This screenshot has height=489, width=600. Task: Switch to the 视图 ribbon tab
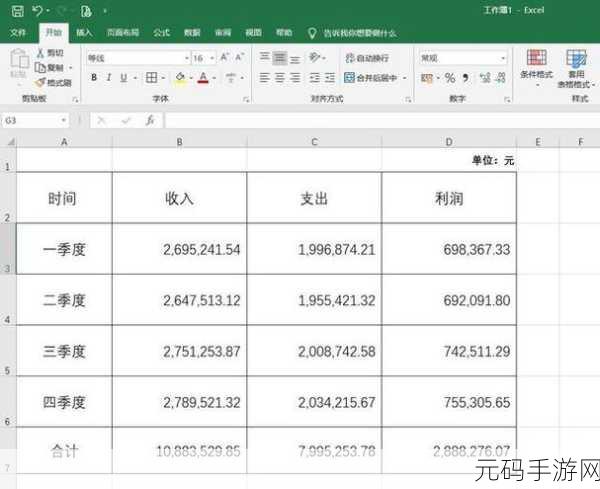[x=253, y=33]
